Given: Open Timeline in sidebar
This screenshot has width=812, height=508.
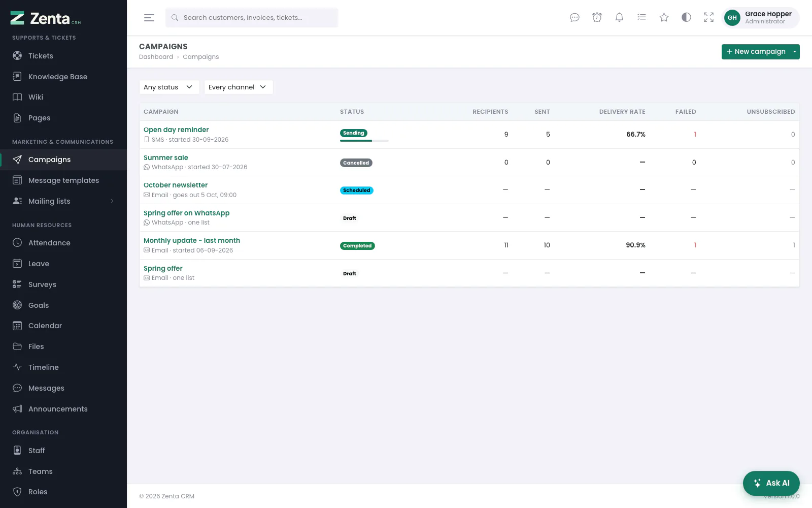Looking at the screenshot, I should tap(63, 367).
